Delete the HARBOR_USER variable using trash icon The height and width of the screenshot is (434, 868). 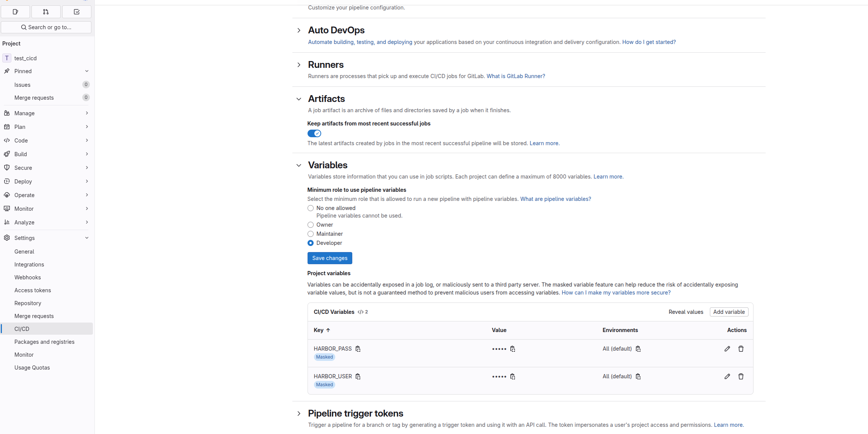[741, 376]
